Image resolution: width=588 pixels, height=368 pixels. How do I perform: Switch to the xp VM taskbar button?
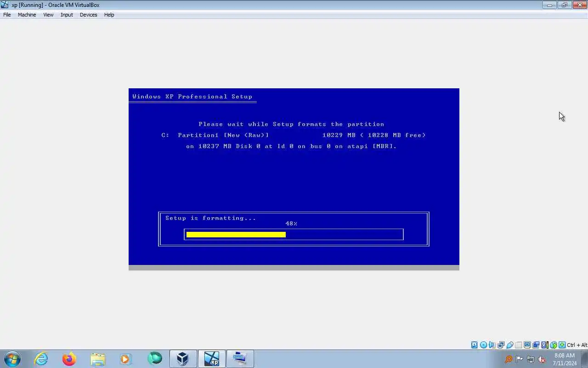click(212, 359)
